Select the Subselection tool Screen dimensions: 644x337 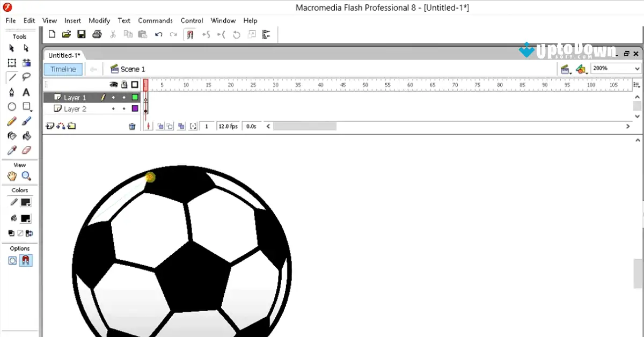(25, 48)
